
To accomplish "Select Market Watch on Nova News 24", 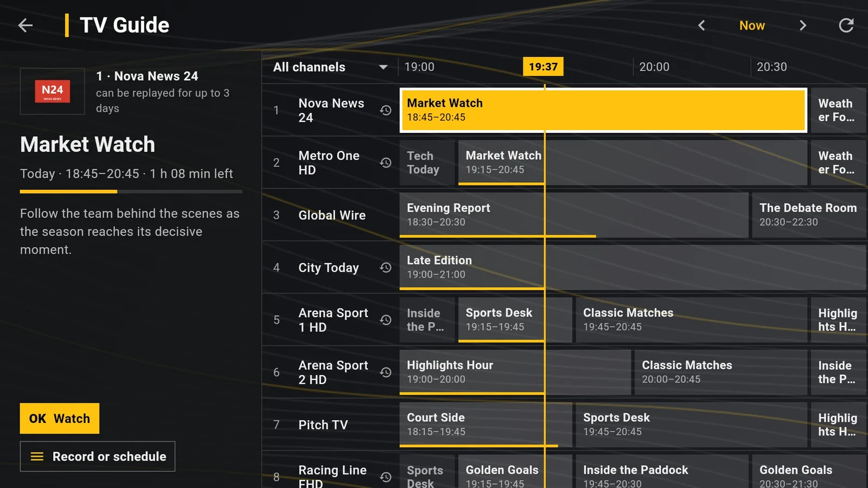I will pyautogui.click(x=603, y=110).
